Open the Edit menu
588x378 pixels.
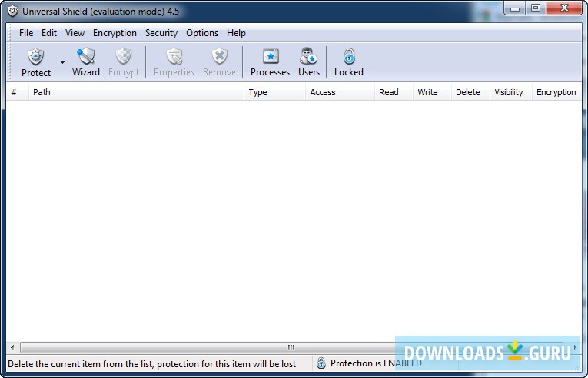point(49,33)
